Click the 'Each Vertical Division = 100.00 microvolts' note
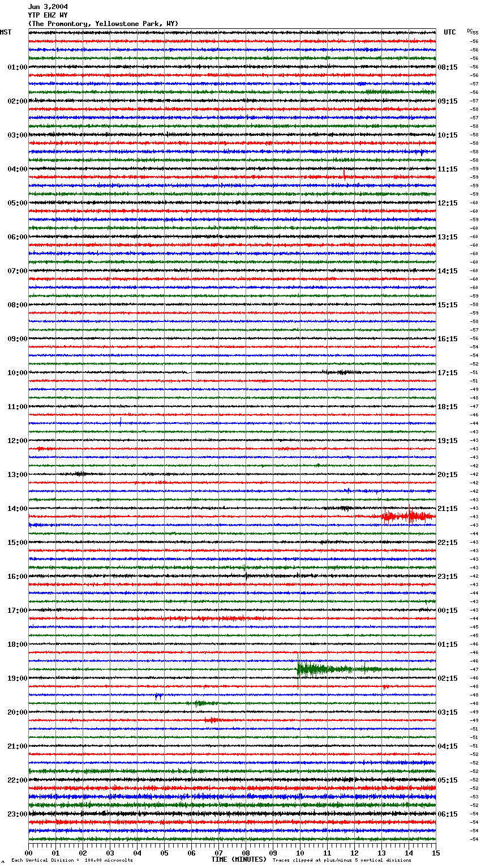The height and width of the screenshot is (868, 481). [72, 860]
